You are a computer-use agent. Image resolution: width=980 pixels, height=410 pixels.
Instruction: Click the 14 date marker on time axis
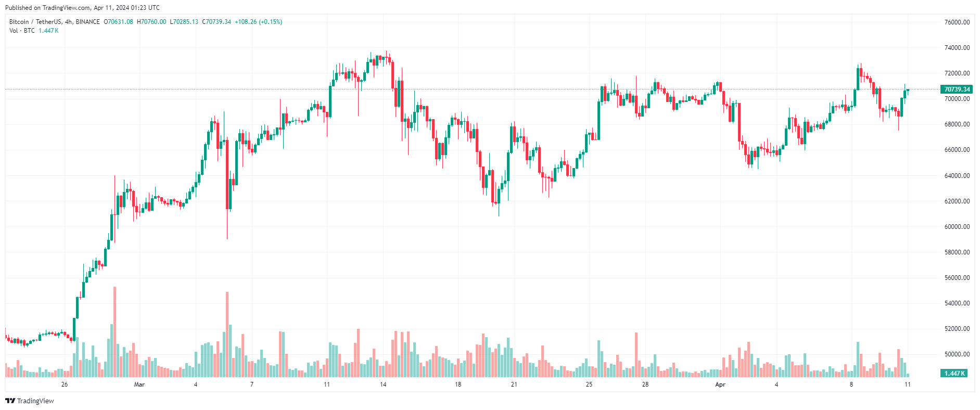[383, 385]
